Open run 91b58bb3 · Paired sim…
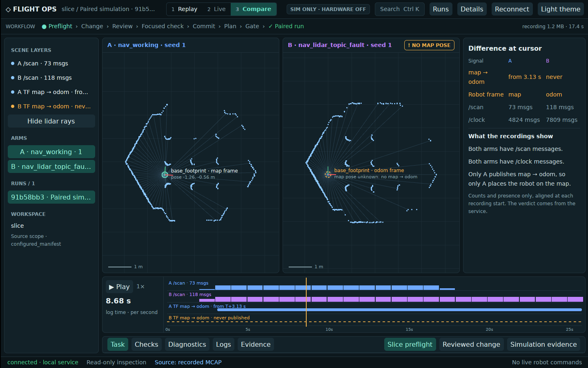This screenshot has width=588, height=368. tap(51, 197)
